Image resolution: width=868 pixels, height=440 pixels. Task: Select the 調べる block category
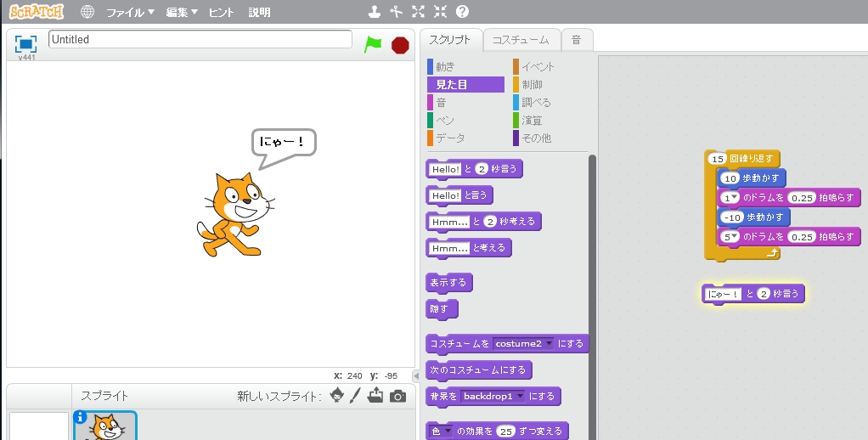coord(551,103)
